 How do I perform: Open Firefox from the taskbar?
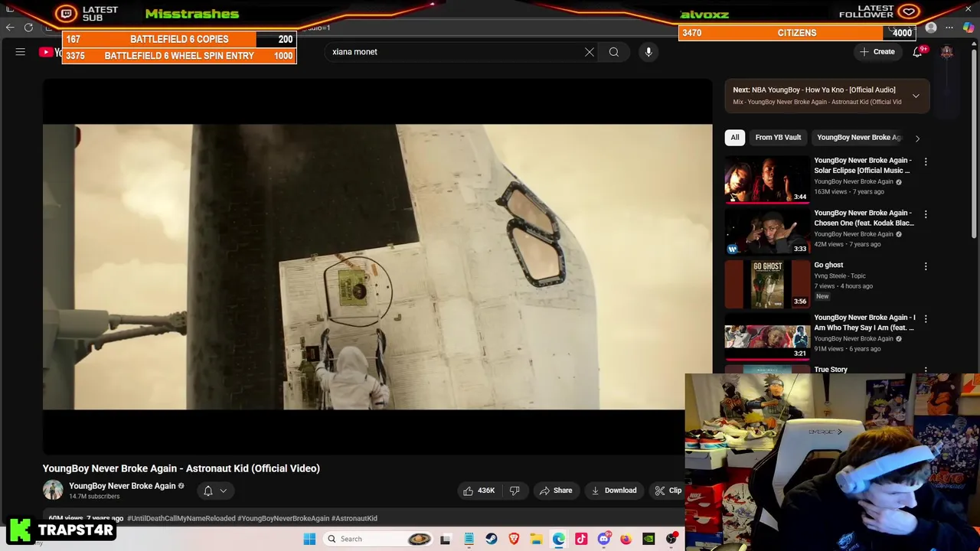coord(626,539)
